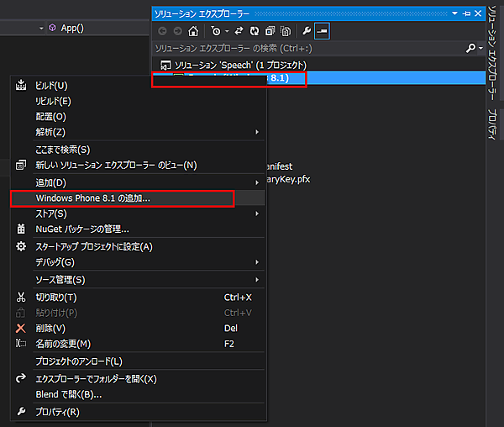
Task: Choose 'ビルド(U)' from context menu
Action: [51, 85]
